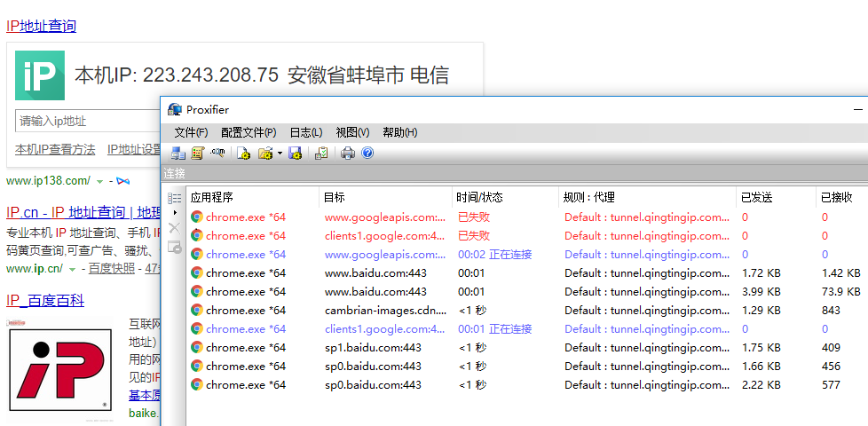Click the 已发送 column header

[776, 198]
